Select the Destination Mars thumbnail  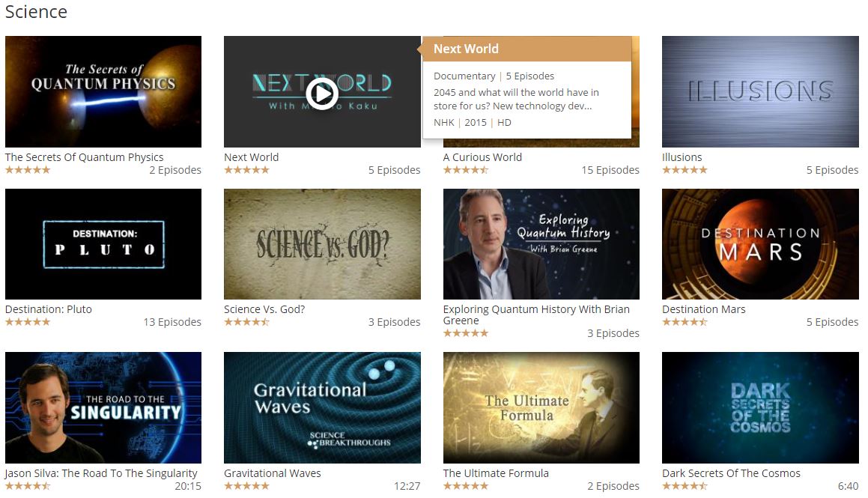pos(760,244)
